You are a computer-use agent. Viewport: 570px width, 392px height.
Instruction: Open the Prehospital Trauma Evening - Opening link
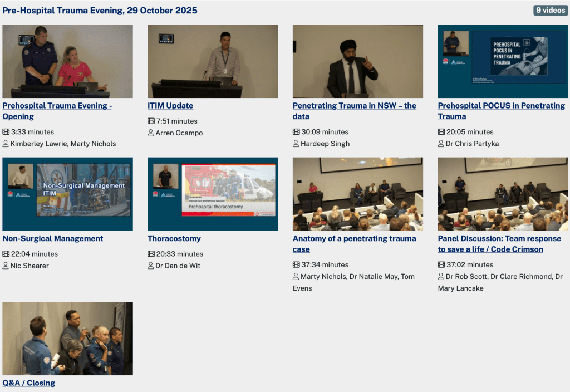coord(57,106)
